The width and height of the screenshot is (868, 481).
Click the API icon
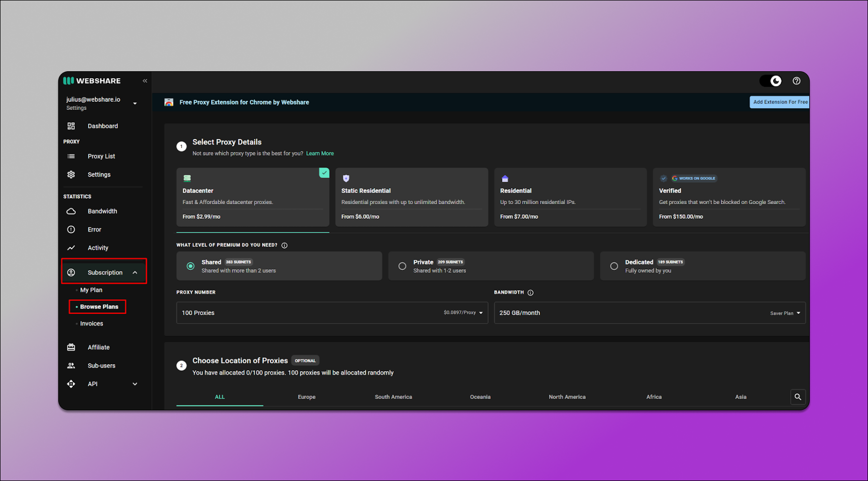pyautogui.click(x=71, y=384)
